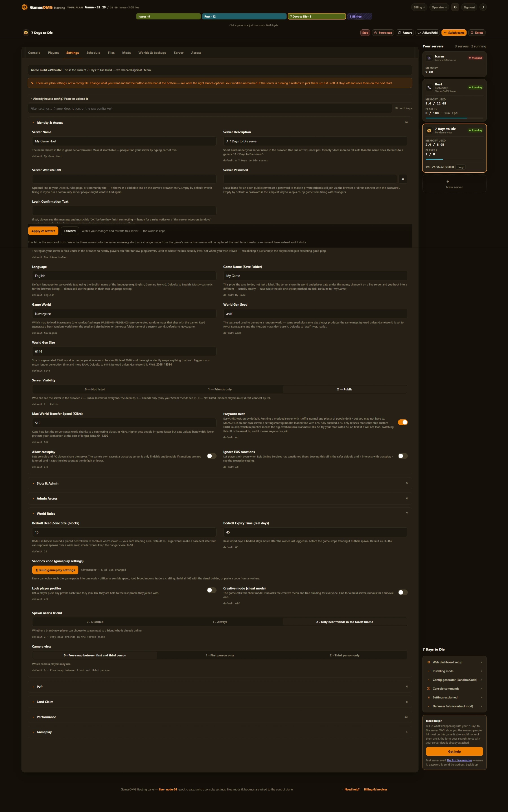Open 'The first five minutes' link
This screenshot has width=508, height=812.
459,760
